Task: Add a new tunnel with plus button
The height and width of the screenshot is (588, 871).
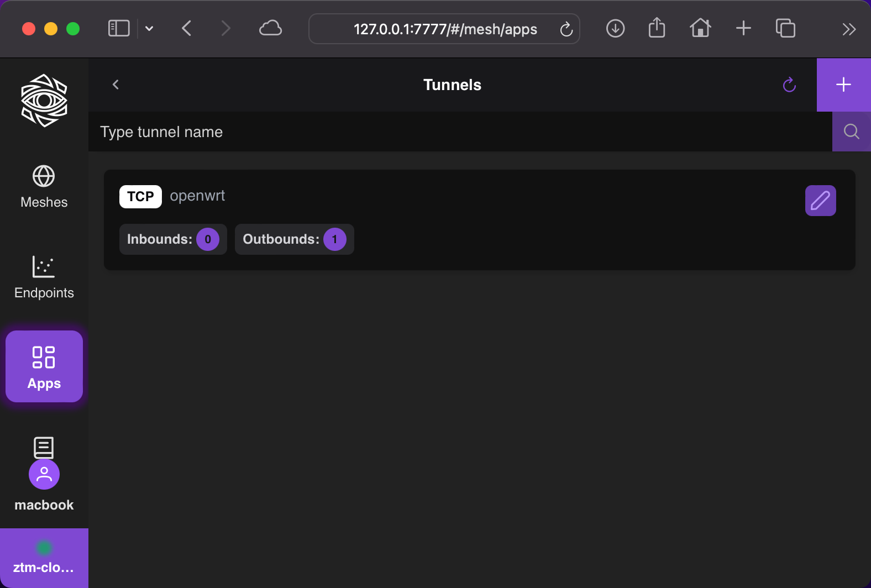Action: (x=843, y=85)
